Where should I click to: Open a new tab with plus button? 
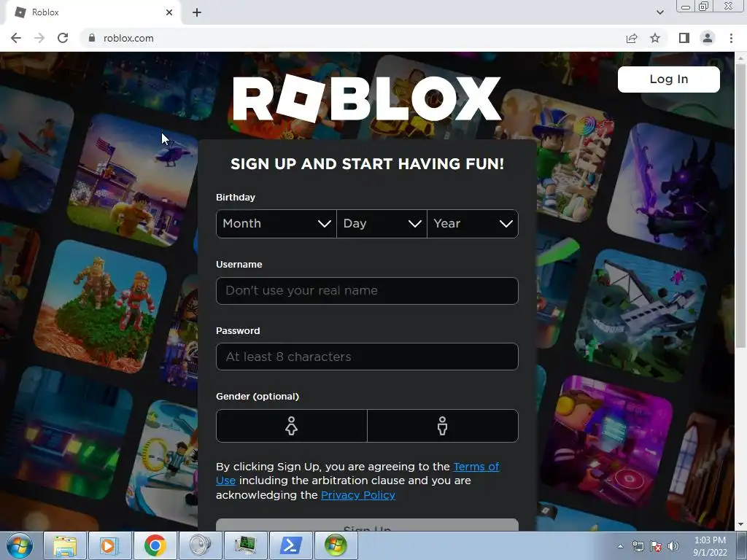[x=197, y=12]
